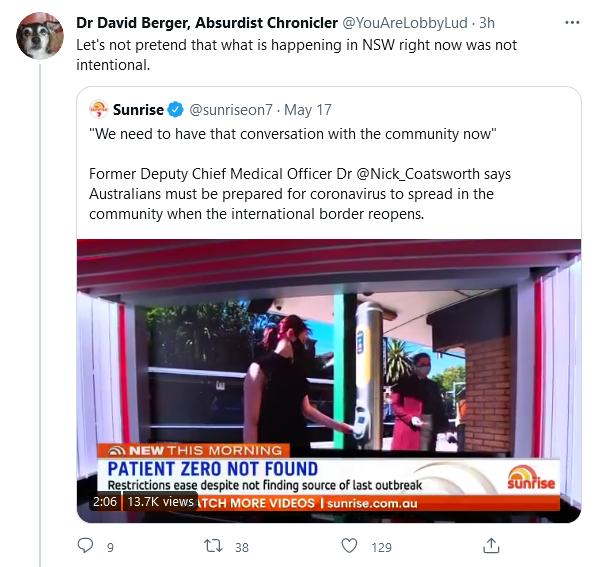The width and height of the screenshot is (598, 567).
Task: Open the Sunrise account name
Action: pos(138,110)
